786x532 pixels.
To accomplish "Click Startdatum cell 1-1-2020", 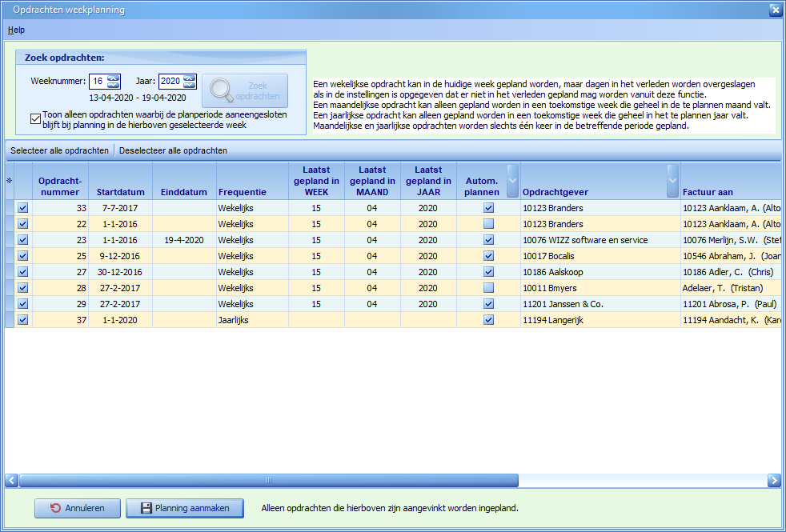I will coord(120,320).
